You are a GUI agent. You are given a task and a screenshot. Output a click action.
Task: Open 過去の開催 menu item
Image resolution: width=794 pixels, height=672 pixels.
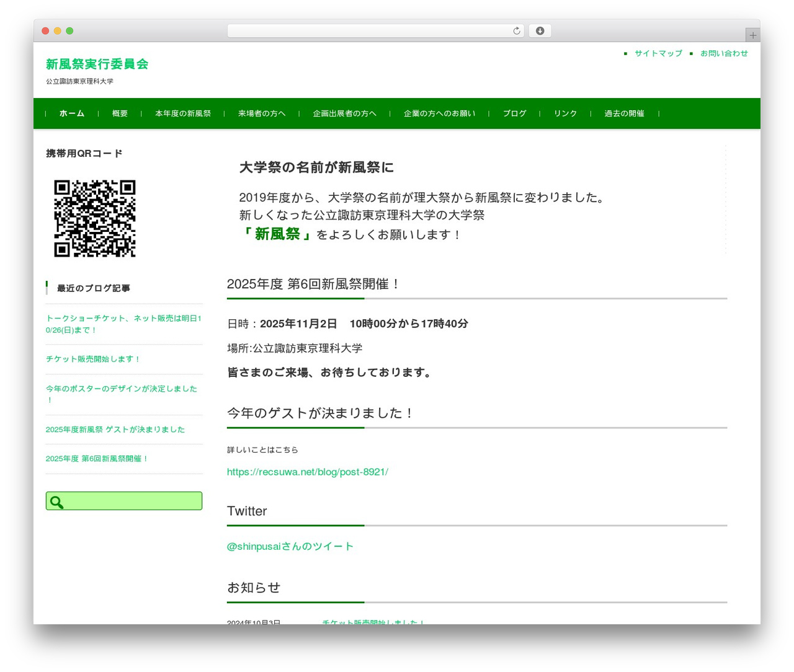click(624, 113)
